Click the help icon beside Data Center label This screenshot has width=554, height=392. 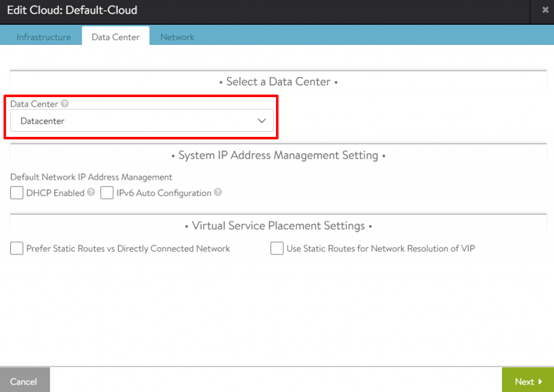click(64, 104)
